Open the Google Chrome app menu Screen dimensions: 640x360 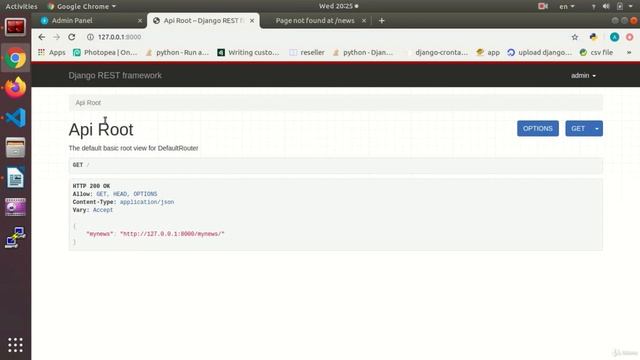[x=82, y=6]
